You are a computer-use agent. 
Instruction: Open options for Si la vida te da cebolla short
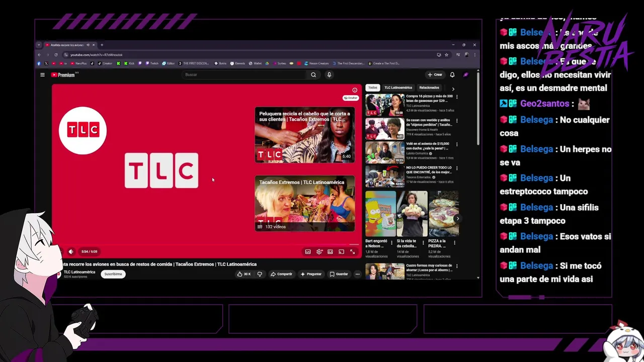[x=423, y=243]
